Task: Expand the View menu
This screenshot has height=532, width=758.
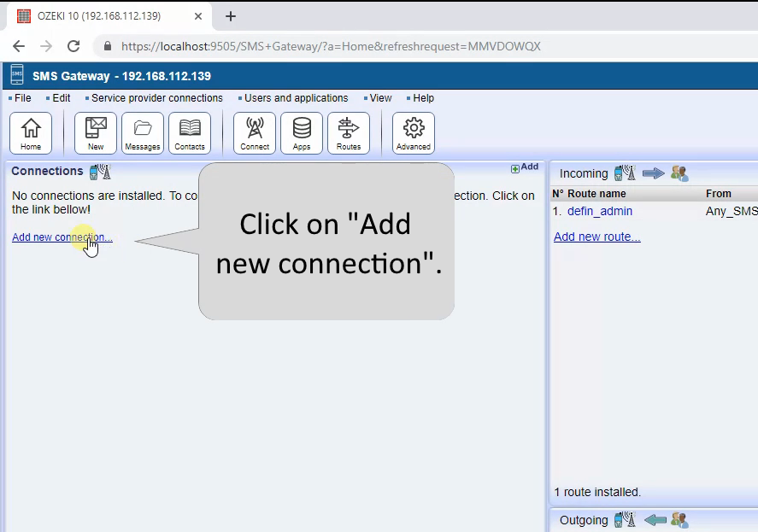Action: (x=380, y=98)
